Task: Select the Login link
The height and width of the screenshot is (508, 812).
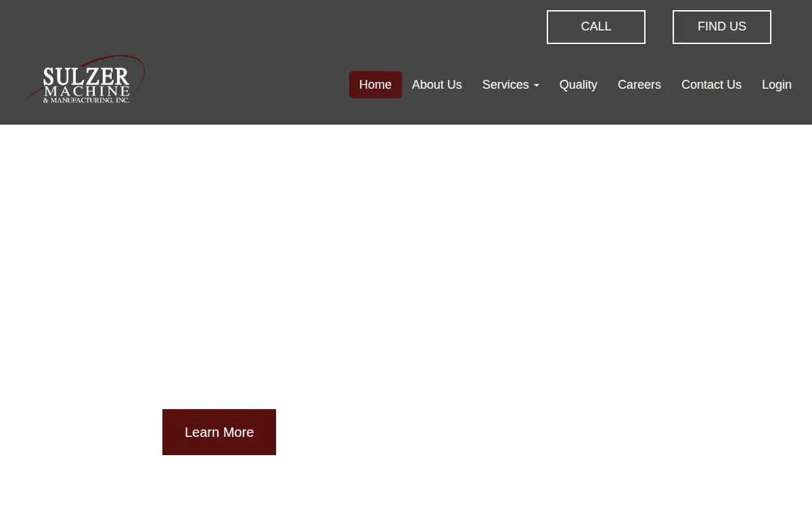Action: click(777, 85)
